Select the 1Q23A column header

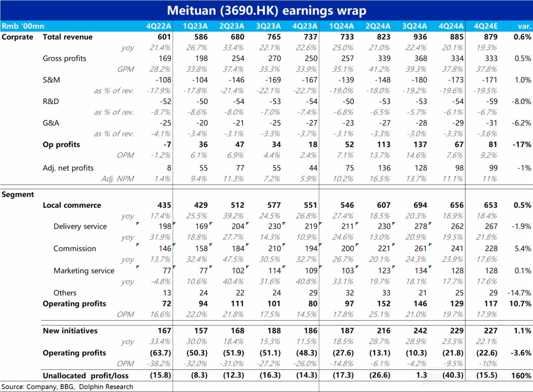pos(195,26)
